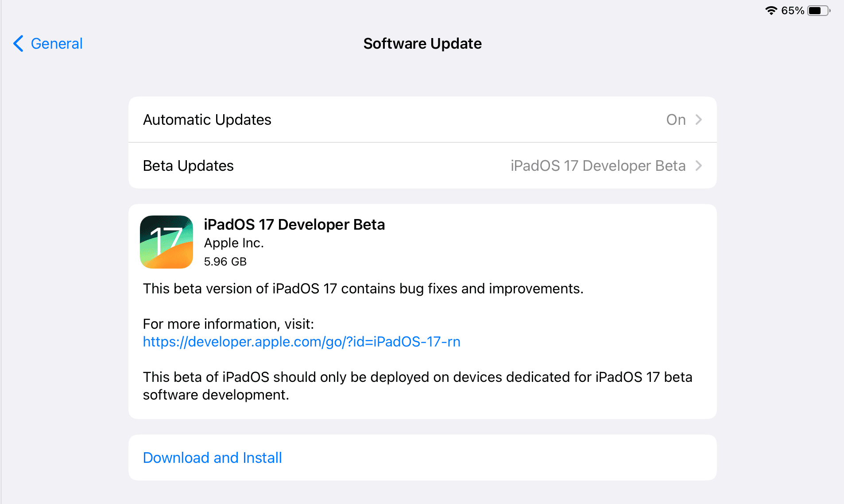Viewport: 844px width, 504px height.
Task: Click the iPadOS 17 app icon
Action: click(166, 242)
